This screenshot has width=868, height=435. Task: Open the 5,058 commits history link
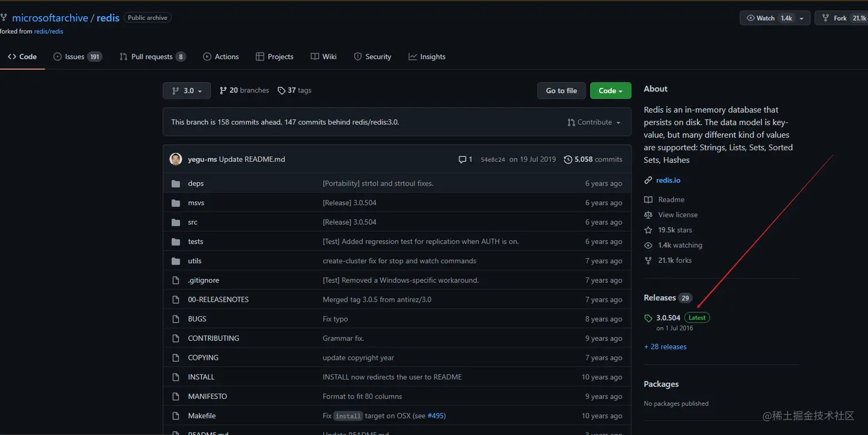[x=593, y=160]
